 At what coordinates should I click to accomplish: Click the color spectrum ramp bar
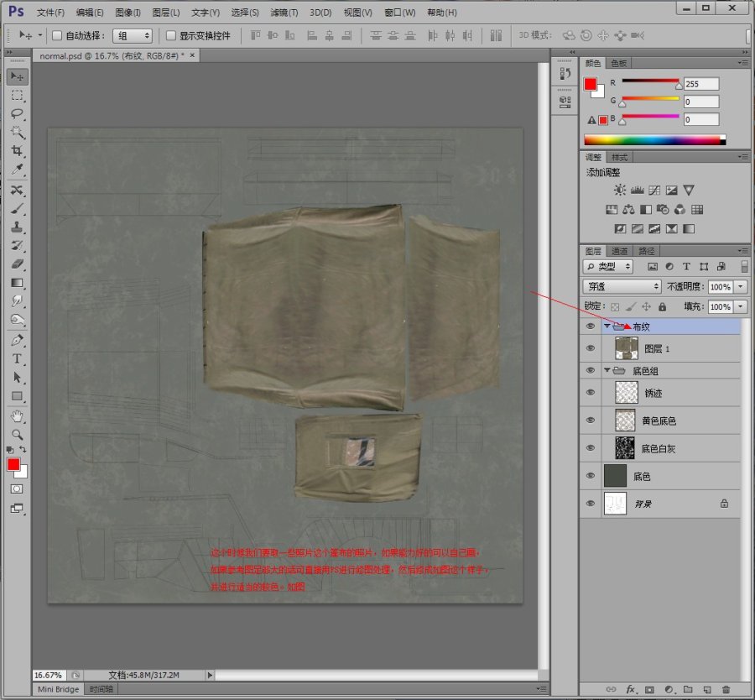tap(654, 140)
